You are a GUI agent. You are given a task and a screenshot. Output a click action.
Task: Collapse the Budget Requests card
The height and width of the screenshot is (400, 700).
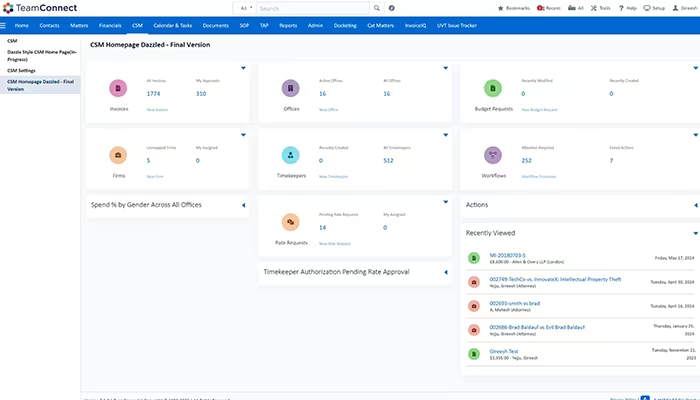(x=696, y=68)
